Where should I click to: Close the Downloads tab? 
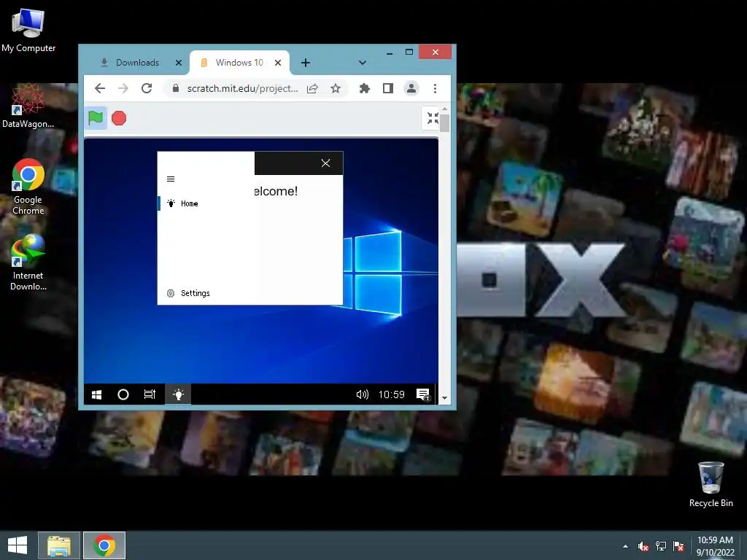(179, 63)
